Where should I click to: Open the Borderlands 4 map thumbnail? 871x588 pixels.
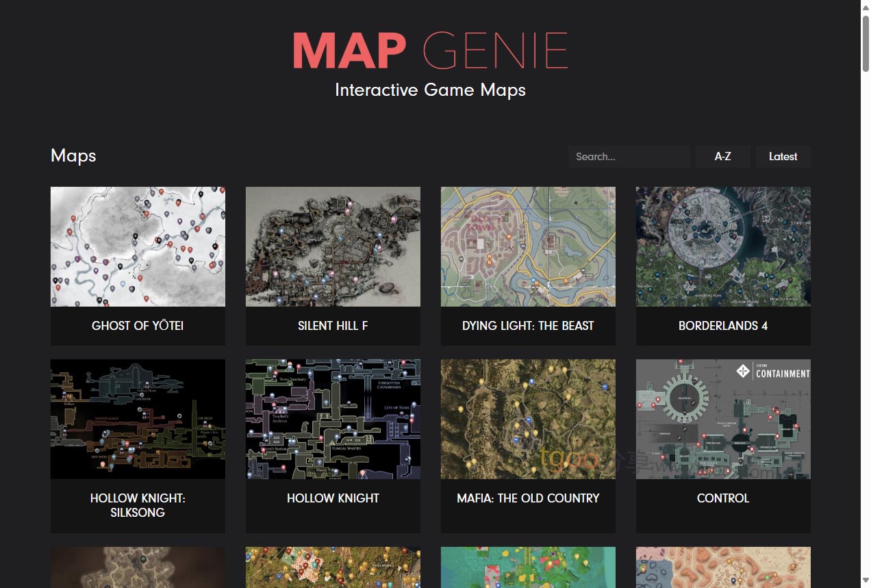pos(723,246)
